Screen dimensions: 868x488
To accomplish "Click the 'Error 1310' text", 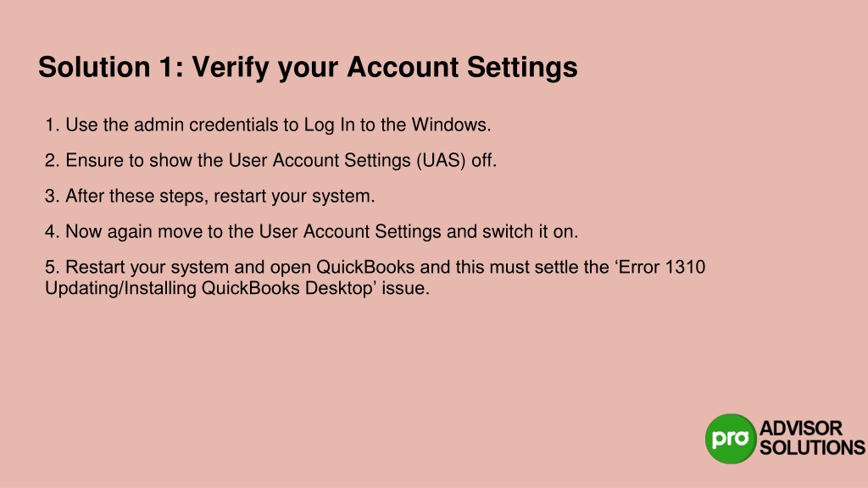I will 659,267.
